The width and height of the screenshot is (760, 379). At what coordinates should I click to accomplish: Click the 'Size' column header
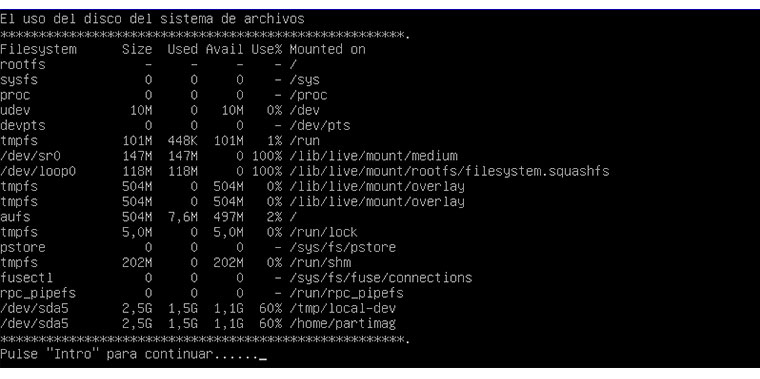pyautogui.click(x=137, y=49)
